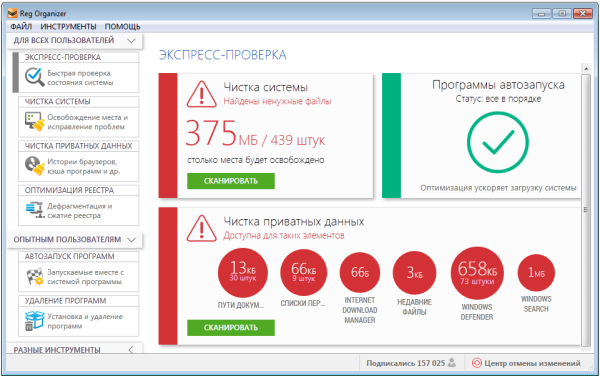Open Оптимизация реестра sidebar section

pos(78,205)
